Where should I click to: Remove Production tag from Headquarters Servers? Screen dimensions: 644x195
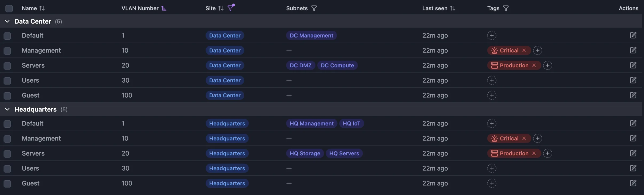(534, 153)
